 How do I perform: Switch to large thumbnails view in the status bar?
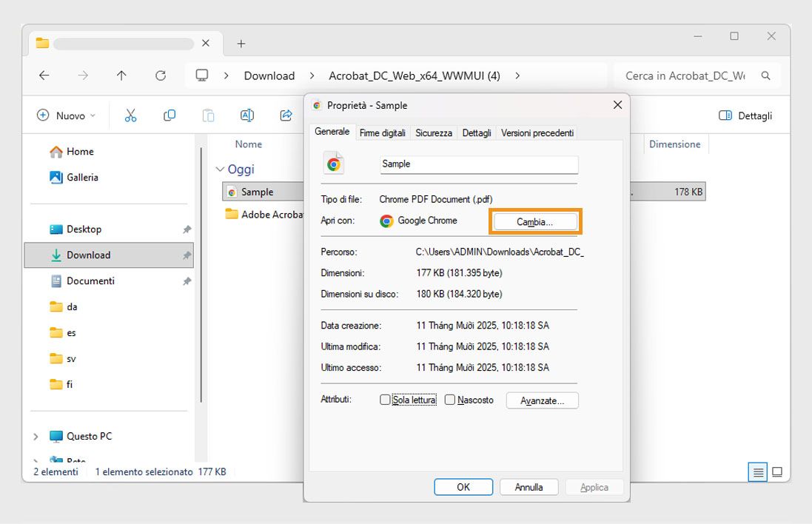(x=777, y=471)
